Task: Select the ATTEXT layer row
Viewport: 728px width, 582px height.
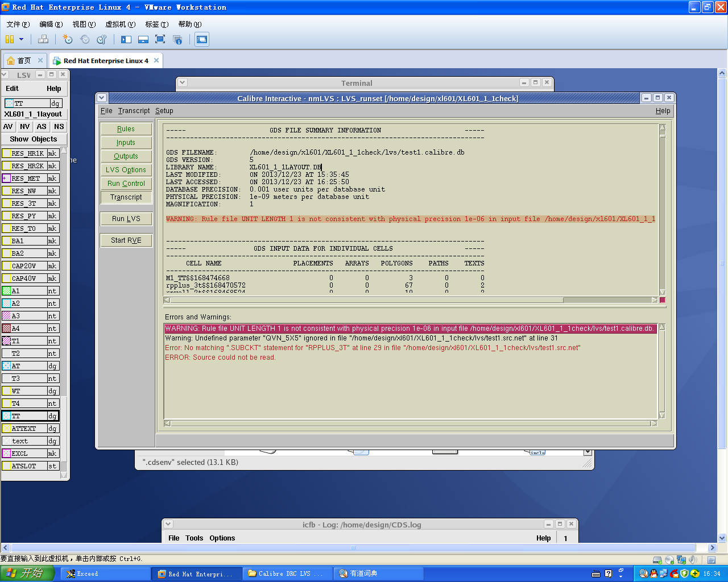Action: click(x=30, y=429)
